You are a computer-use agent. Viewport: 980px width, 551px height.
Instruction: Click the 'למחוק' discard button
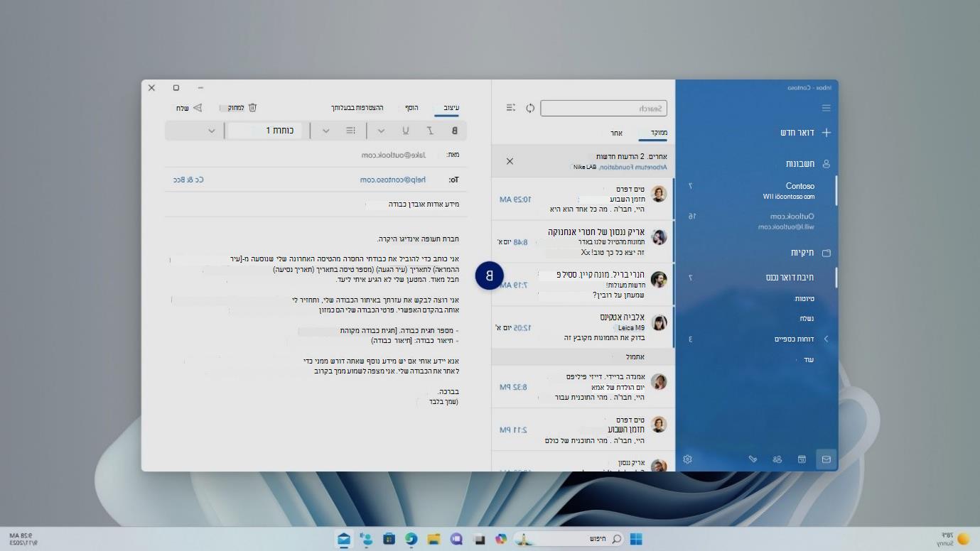coord(238,108)
